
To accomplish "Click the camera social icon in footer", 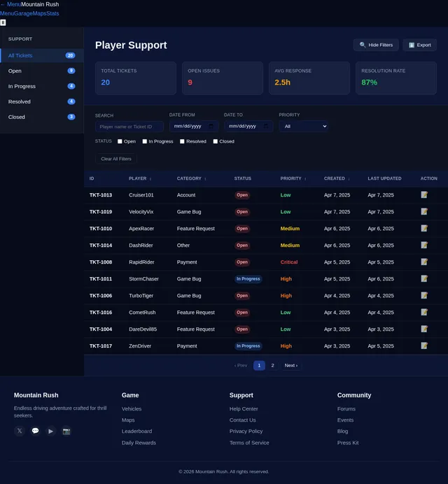I will [x=66, y=431].
